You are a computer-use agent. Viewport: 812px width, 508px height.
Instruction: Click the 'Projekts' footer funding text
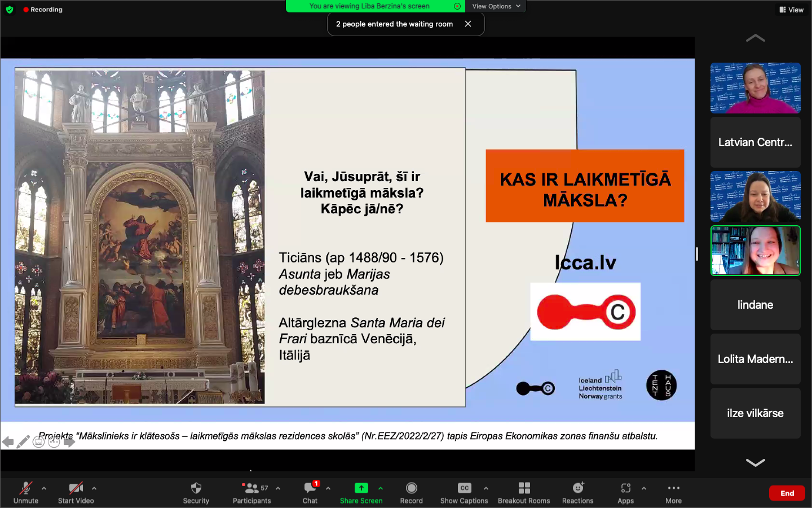pos(348,436)
